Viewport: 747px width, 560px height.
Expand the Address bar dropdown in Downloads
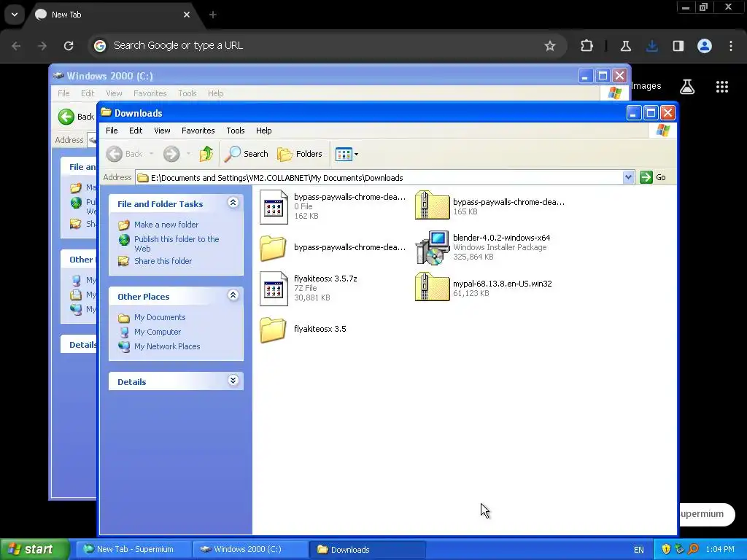pyautogui.click(x=628, y=177)
